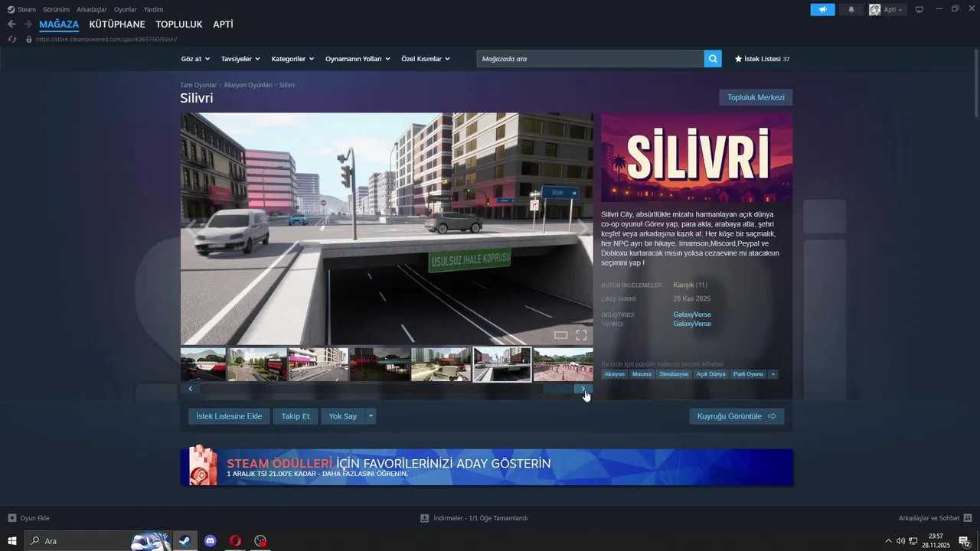
Task: Open Topluluk Merkezi
Action: [x=756, y=98]
